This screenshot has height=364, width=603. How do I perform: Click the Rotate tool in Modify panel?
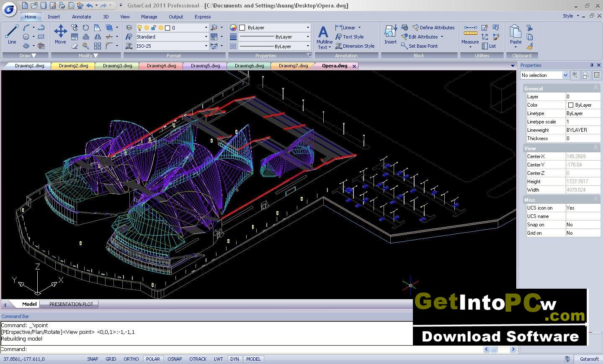tap(85, 28)
